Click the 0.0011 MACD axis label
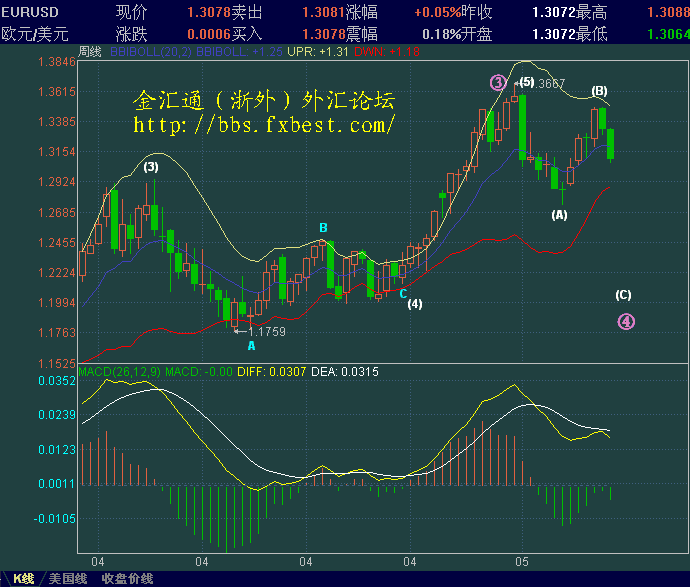690x587 pixels. tap(57, 484)
